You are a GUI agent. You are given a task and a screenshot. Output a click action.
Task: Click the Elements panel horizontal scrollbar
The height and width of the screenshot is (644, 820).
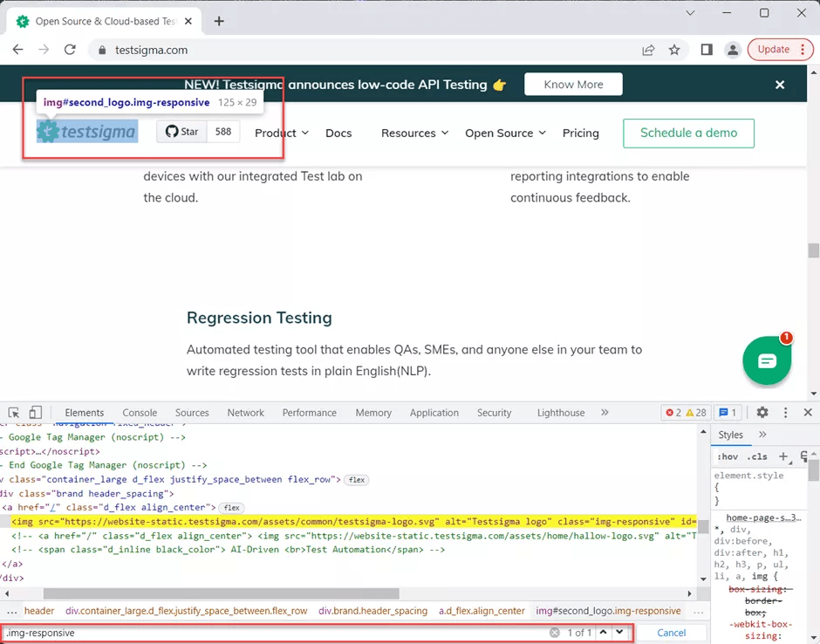point(222,593)
